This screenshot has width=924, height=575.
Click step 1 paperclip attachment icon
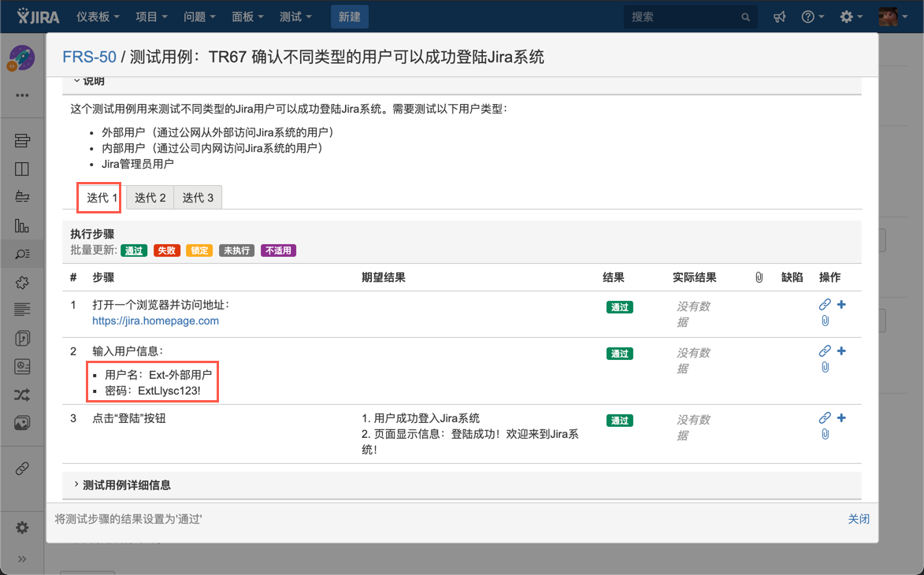click(x=825, y=321)
